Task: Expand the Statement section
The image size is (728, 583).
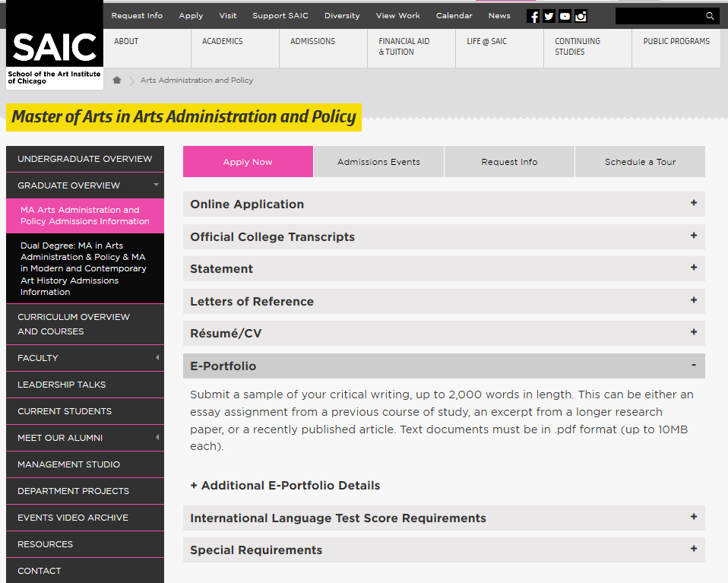Action: point(444,268)
